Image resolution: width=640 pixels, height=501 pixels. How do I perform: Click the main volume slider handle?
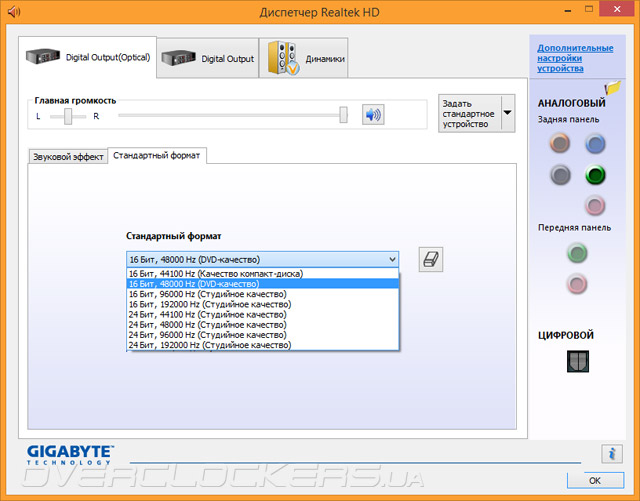tap(344, 115)
